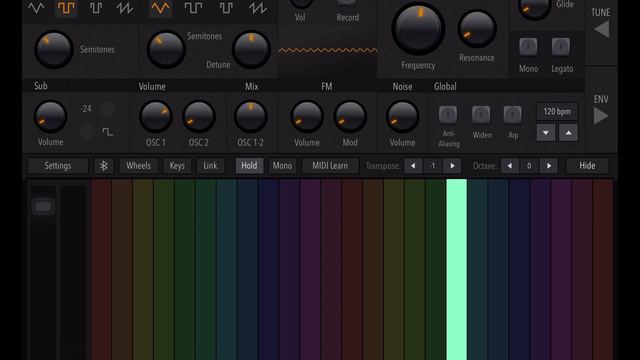This screenshot has width=640, height=360.
Task: Click the Transpose left arrow
Action: point(413,166)
